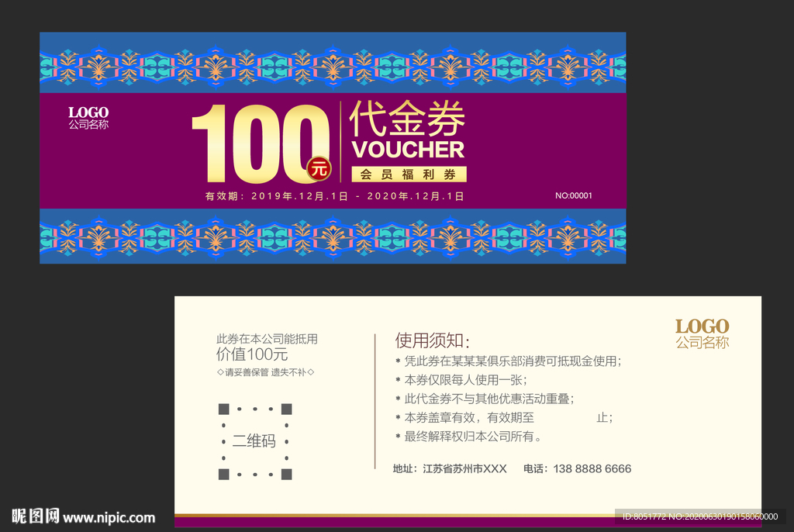The height and width of the screenshot is (532, 794).
Task: Click the text 价值100元
Action: tap(252, 354)
